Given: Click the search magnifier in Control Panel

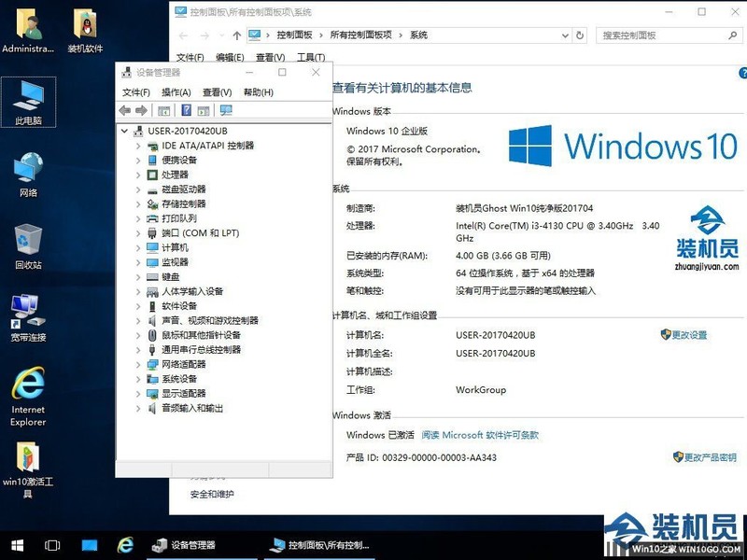Looking at the screenshot, I should pos(733,35).
